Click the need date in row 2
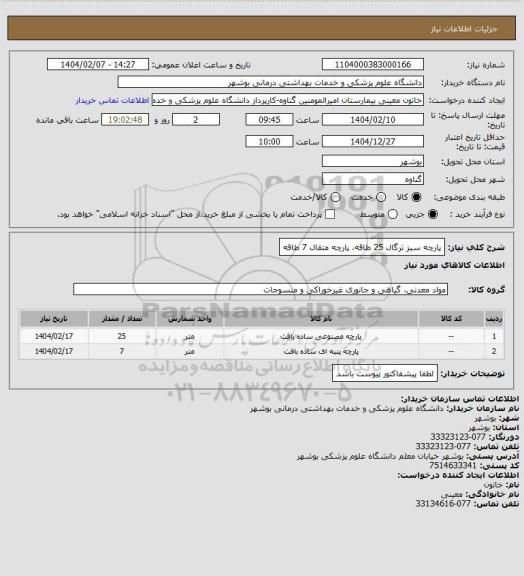Image resolution: width=524 pixels, height=576 pixels. 54,351
